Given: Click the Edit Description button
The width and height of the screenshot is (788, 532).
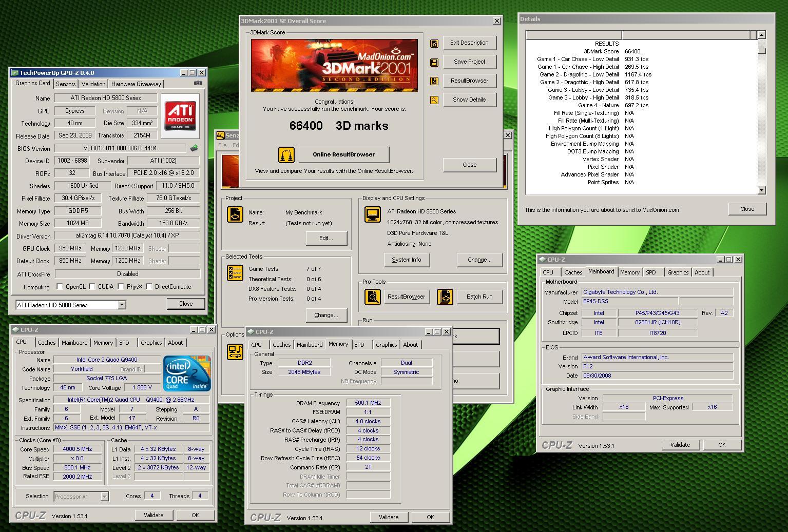Looking at the screenshot, I should click(x=469, y=43).
